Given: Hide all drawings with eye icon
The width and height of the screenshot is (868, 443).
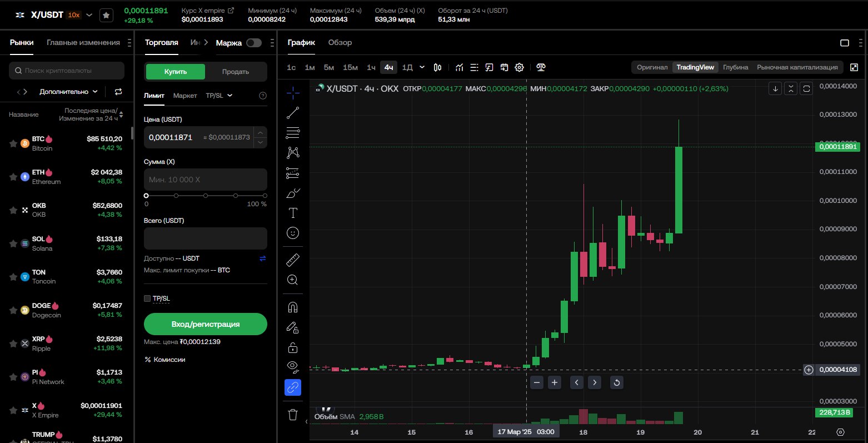Looking at the screenshot, I should pyautogui.click(x=293, y=366).
